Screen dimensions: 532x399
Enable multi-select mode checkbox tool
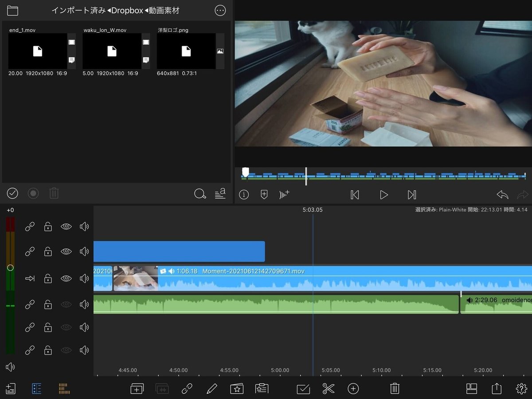(303, 389)
